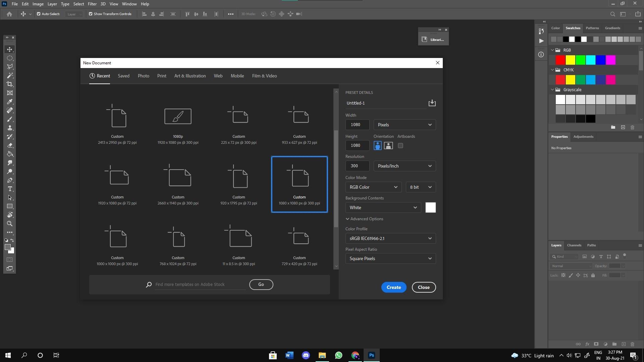Screen dimensions: 644x362
Task: Select the RGB red swatch
Action: 560,60
